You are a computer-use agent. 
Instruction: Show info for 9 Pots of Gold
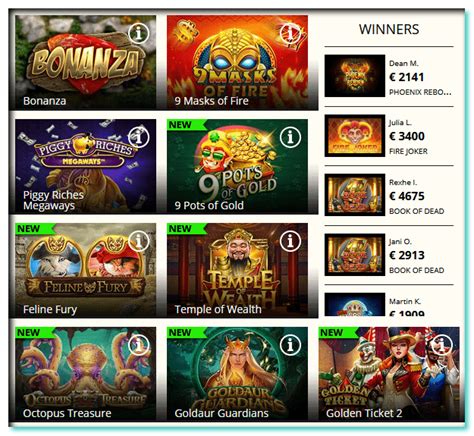(x=290, y=137)
